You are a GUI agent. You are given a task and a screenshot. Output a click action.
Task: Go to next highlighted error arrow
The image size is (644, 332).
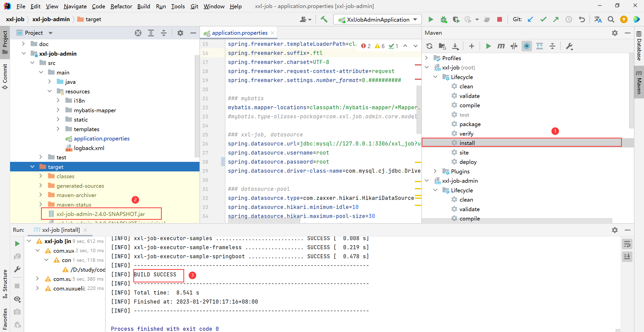pyautogui.click(x=416, y=46)
